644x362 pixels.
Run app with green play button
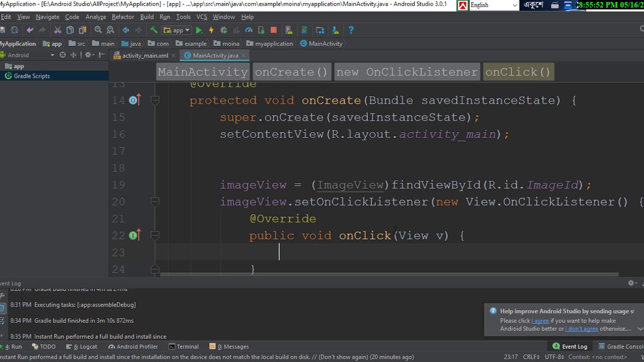[x=199, y=30]
